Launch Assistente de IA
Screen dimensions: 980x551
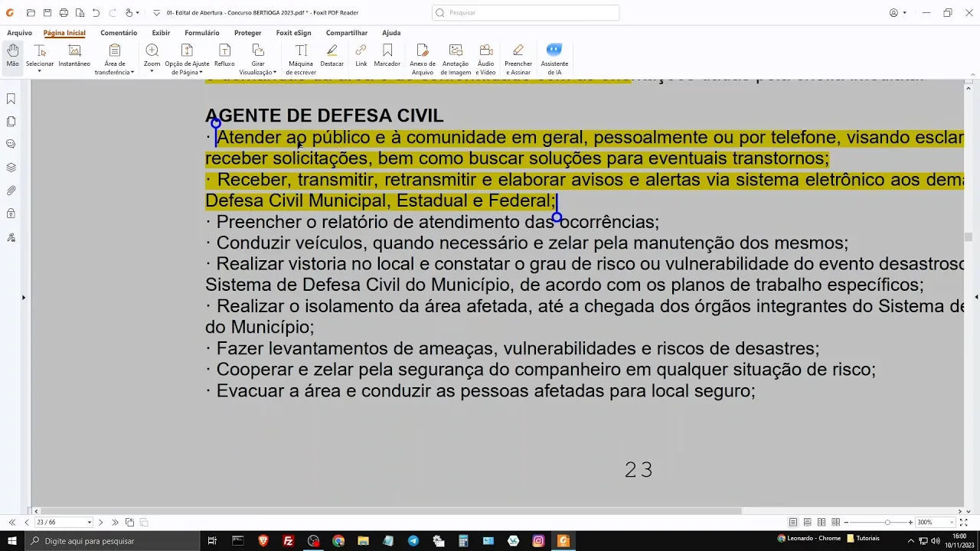(554, 59)
